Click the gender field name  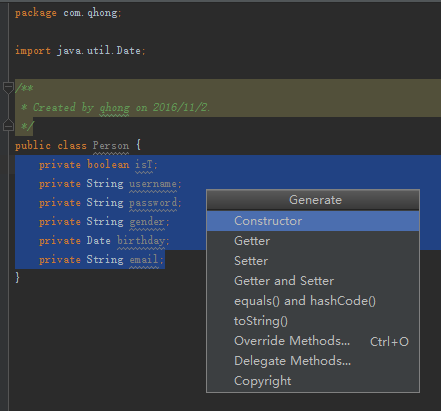pos(147,222)
